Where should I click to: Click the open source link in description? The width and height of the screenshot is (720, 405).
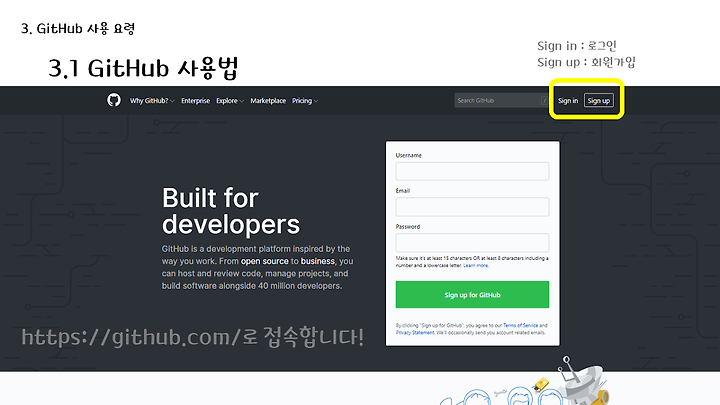(264, 261)
